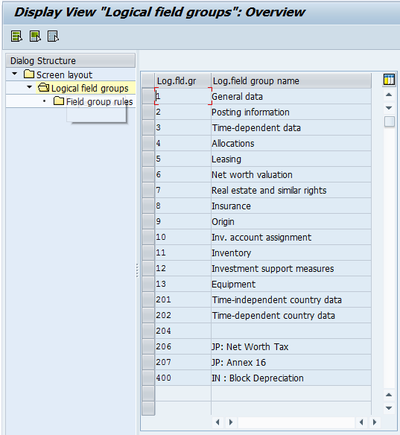Click the Select Block toolbar icon

[x=35, y=36]
